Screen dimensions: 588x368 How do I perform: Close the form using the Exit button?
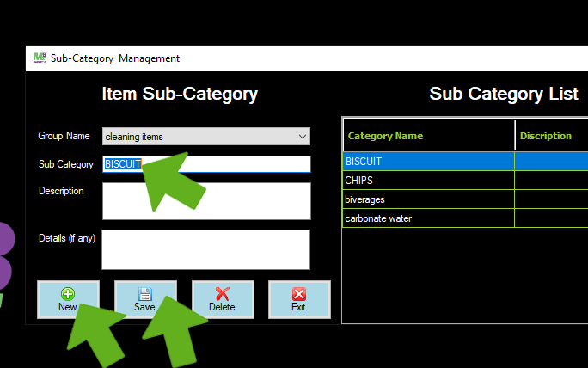pos(298,299)
